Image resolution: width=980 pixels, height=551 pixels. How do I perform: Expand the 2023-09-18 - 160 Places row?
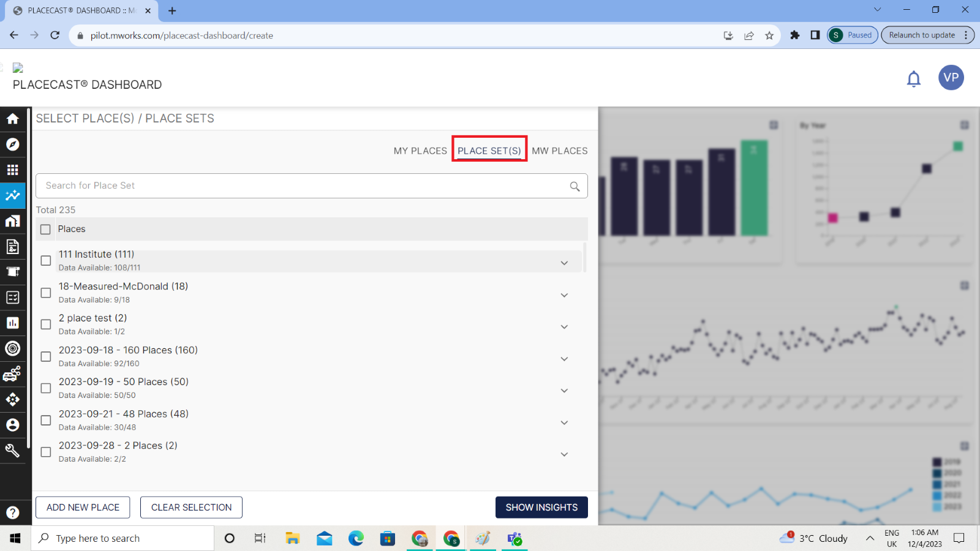click(564, 359)
